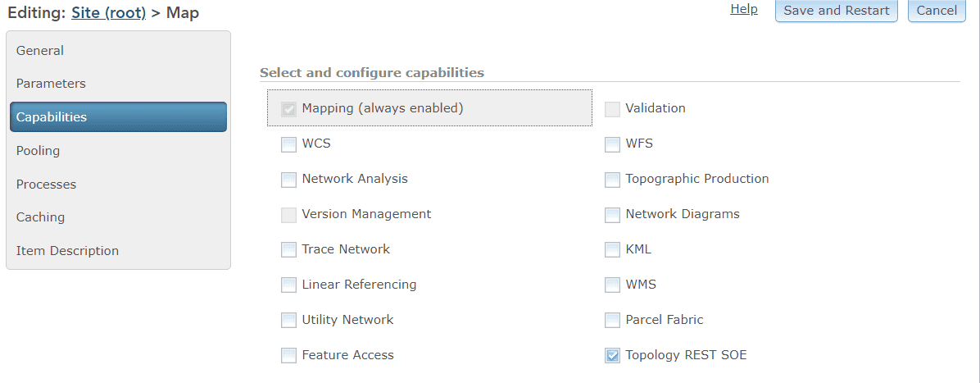
Task: Tick the Topographic Production checkbox
Action: [612, 180]
